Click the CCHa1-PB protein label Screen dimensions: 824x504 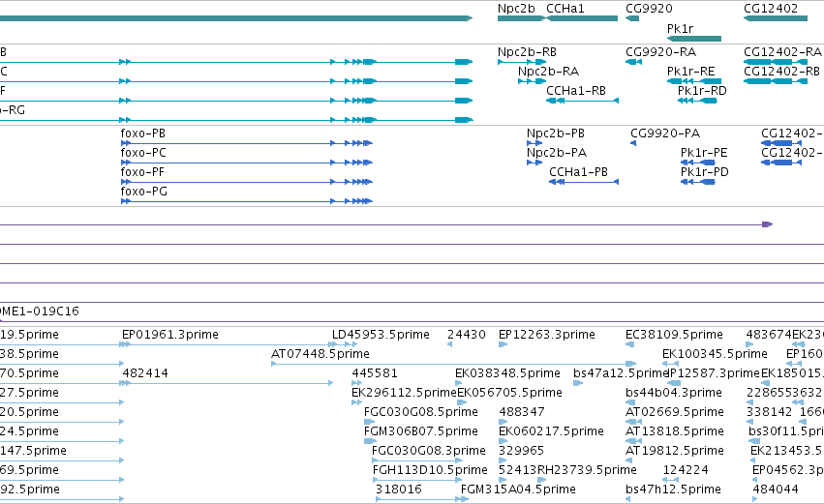click(578, 172)
